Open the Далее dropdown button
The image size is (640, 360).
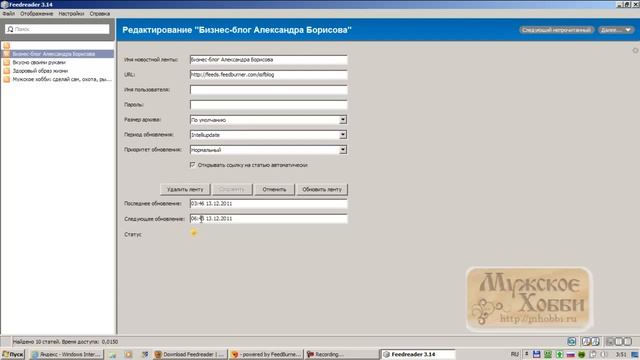click(x=616, y=30)
